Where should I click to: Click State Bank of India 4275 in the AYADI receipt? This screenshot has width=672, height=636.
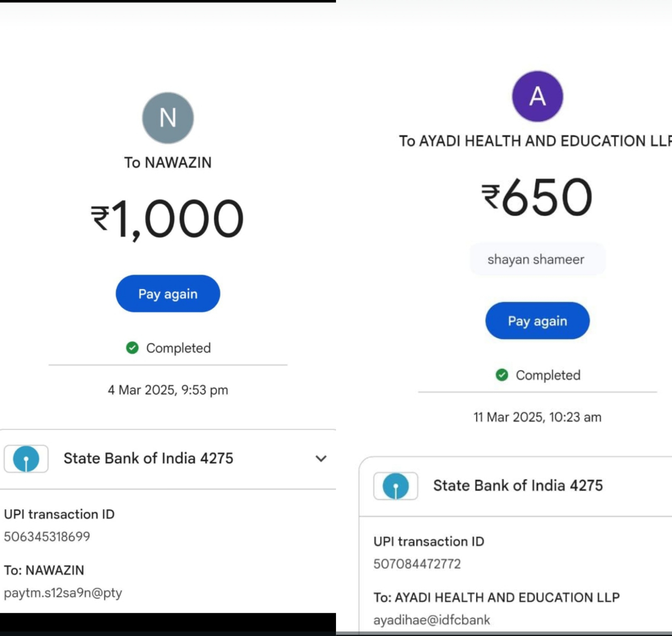(518, 486)
